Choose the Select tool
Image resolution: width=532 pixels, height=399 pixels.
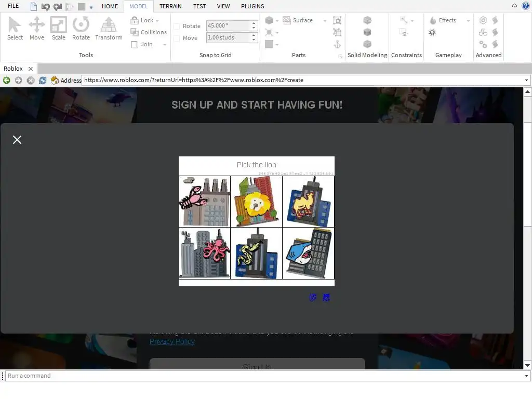coord(15,29)
